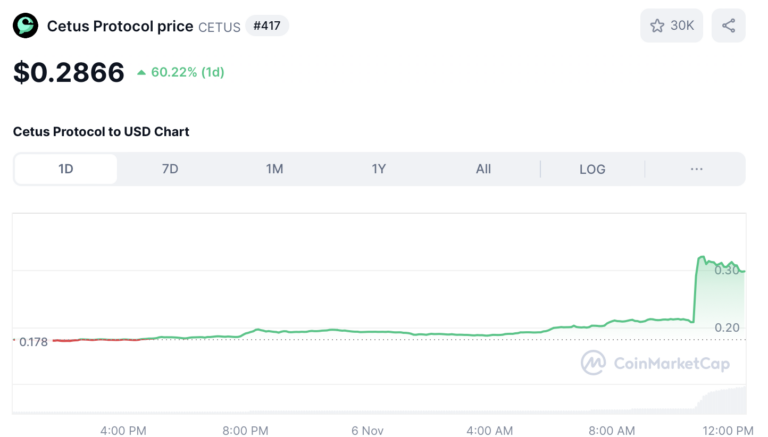Click the #417 rank badge
This screenshot has width=768, height=437.
267,26
